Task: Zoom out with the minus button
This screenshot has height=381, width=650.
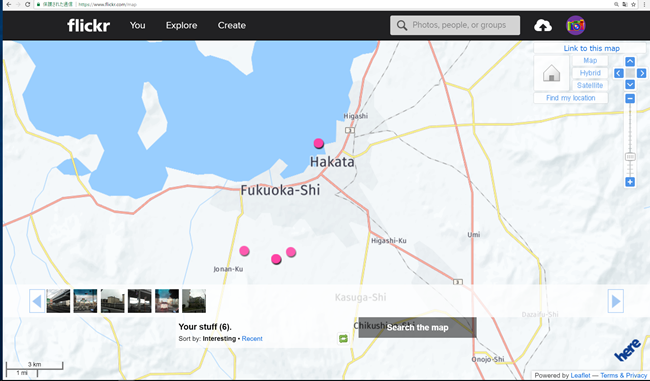Action: pyautogui.click(x=630, y=99)
